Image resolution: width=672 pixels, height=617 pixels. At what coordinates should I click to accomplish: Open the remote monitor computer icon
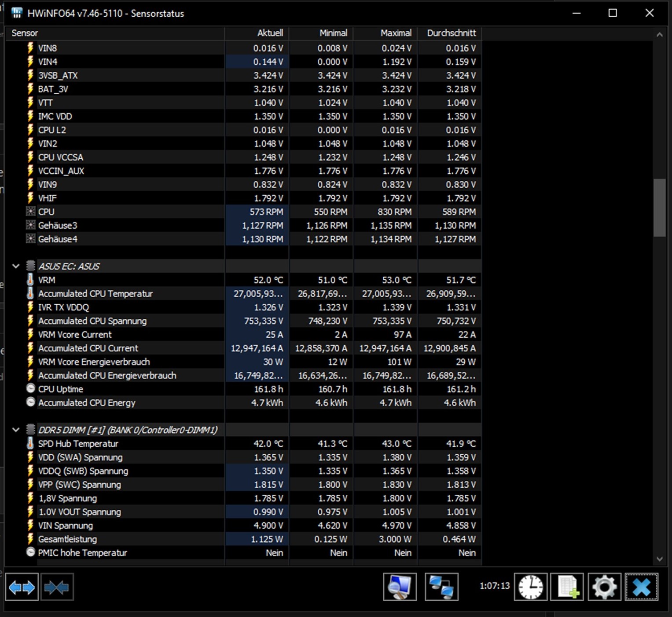400,587
